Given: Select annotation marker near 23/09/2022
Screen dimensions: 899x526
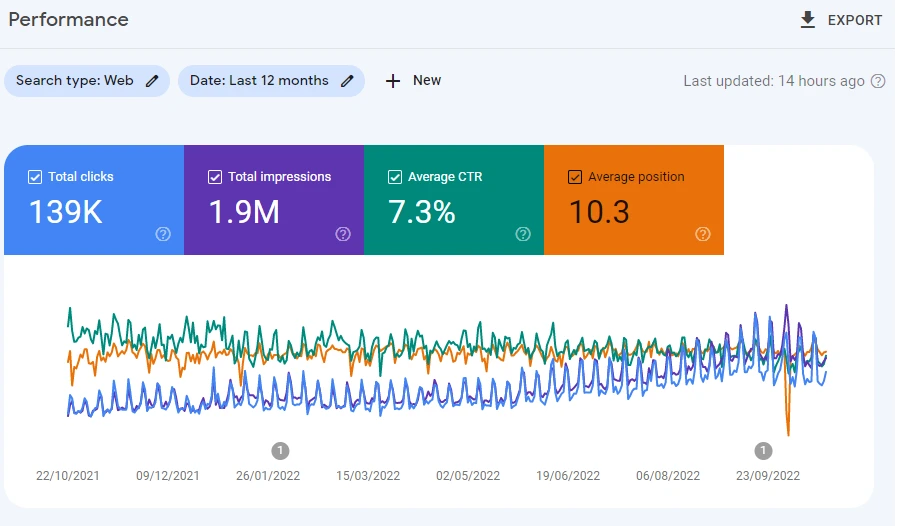Looking at the screenshot, I should tap(763, 450).
